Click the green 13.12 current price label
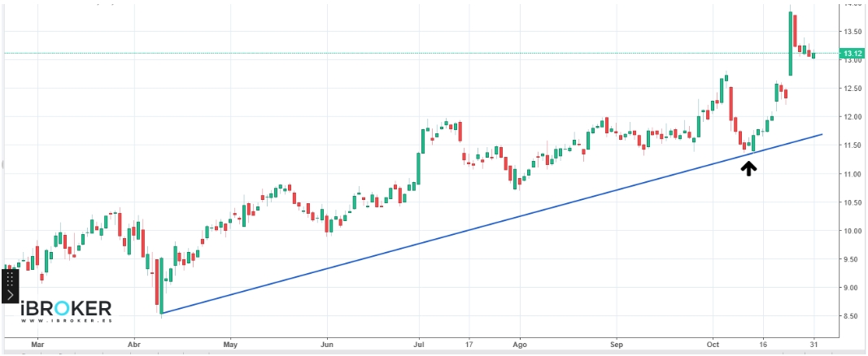The height and width of the screenshot is (356, 868). [x=853, y=54]
